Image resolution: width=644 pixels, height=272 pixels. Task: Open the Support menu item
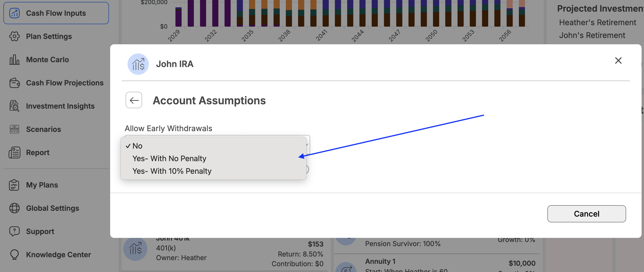pyautogui.click(x=40, y=231)
